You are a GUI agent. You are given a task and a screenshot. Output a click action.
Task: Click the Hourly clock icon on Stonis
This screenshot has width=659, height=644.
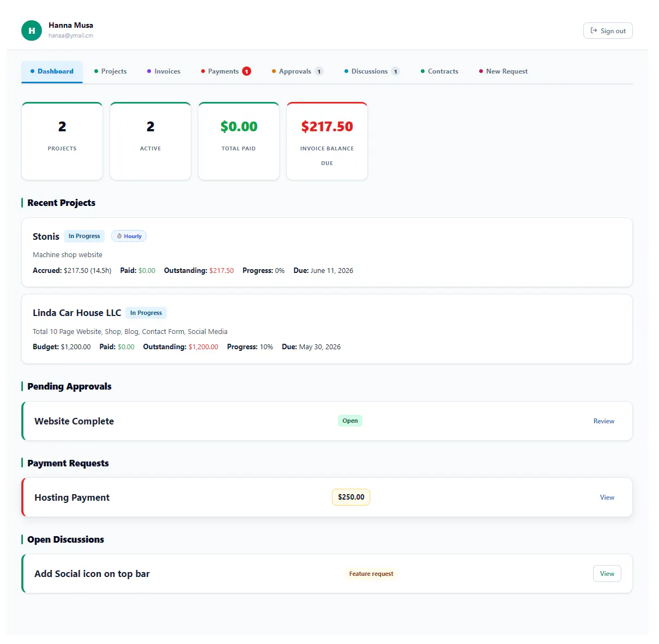point(119,236)
